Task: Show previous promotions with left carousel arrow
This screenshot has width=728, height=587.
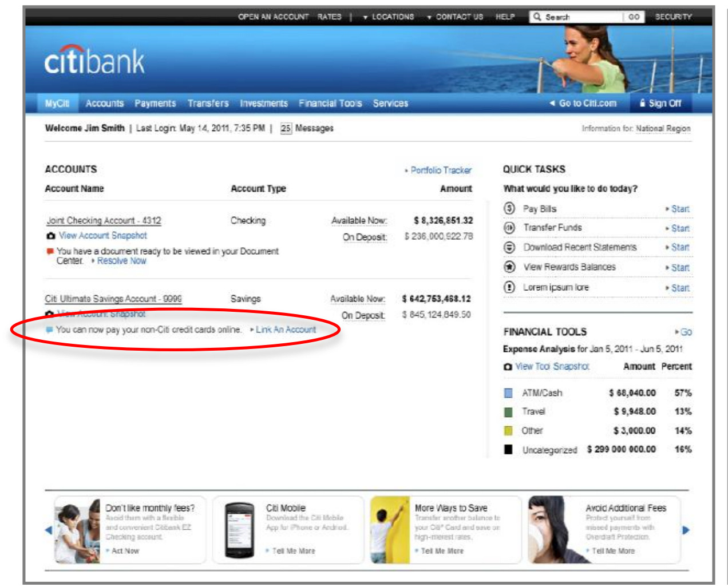Action: click(x=48, y=530)
